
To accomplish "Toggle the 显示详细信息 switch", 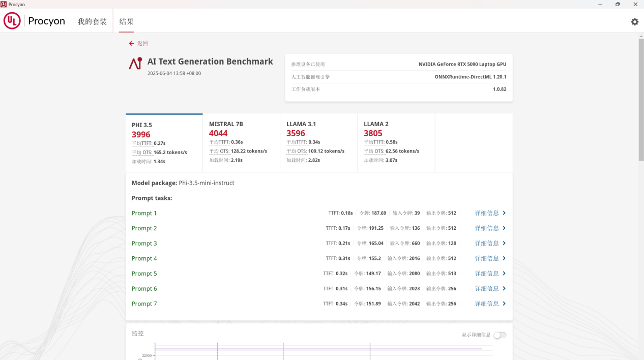I will 500,335.
